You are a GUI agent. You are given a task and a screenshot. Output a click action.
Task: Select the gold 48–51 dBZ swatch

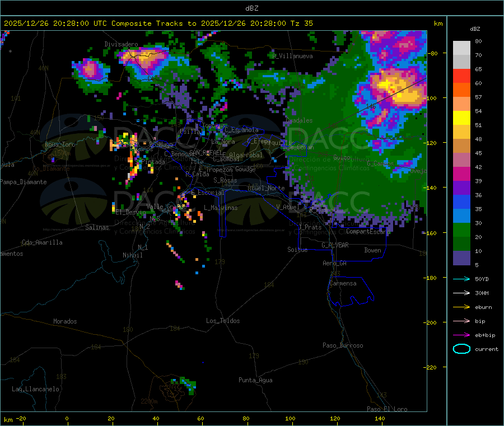(461, 132)
